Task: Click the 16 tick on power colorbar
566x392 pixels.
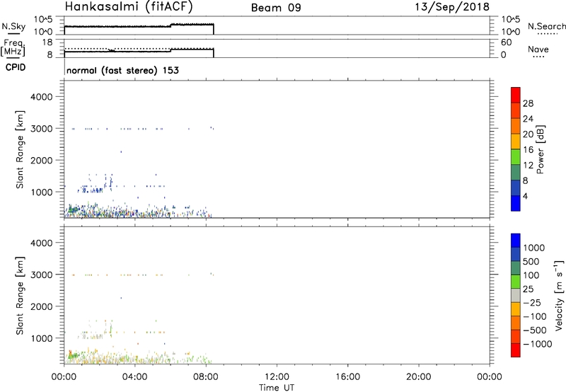Action: [528, 150]
